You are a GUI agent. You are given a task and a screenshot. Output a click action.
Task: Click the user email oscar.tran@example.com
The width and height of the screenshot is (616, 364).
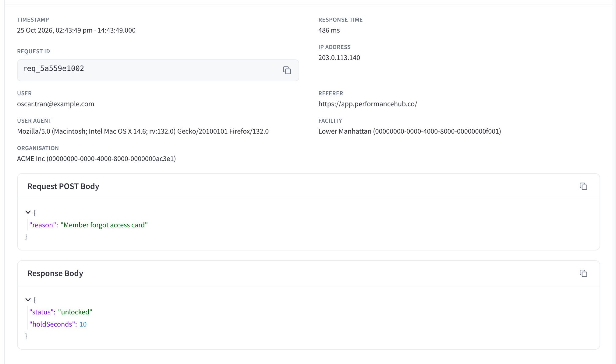pos(55,104)
